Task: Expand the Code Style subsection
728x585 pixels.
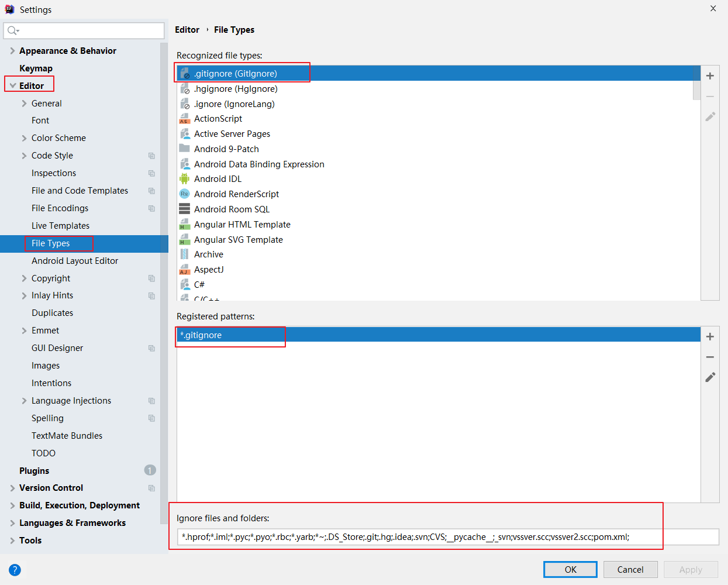Action: tap(24, 156)
